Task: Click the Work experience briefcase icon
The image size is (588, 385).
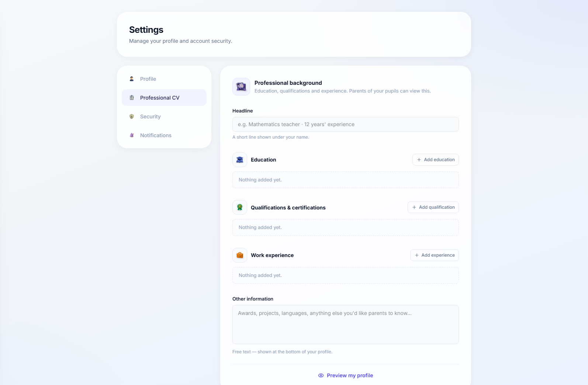Action: 240,255
